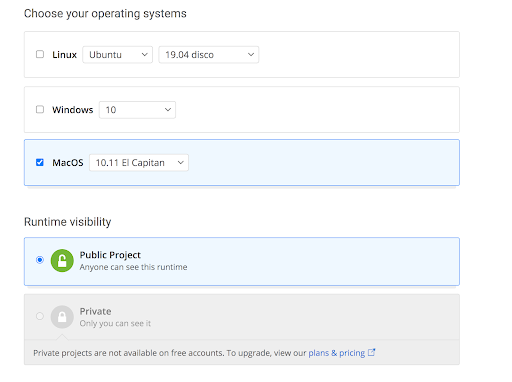Enable the Linux checkbox
512x382 pixels.
tap(40, 54)
